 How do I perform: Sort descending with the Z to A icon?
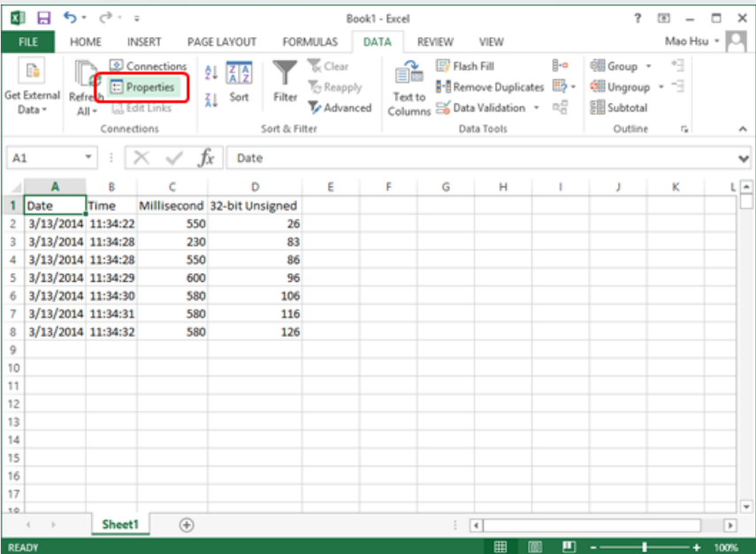(x=210, y=100)
